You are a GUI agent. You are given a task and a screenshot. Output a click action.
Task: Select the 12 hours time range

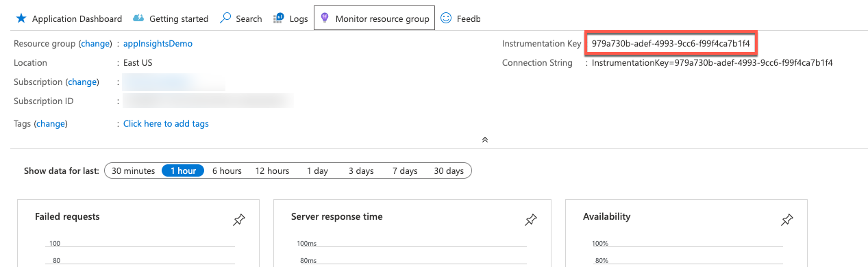[x=272, y=171]
